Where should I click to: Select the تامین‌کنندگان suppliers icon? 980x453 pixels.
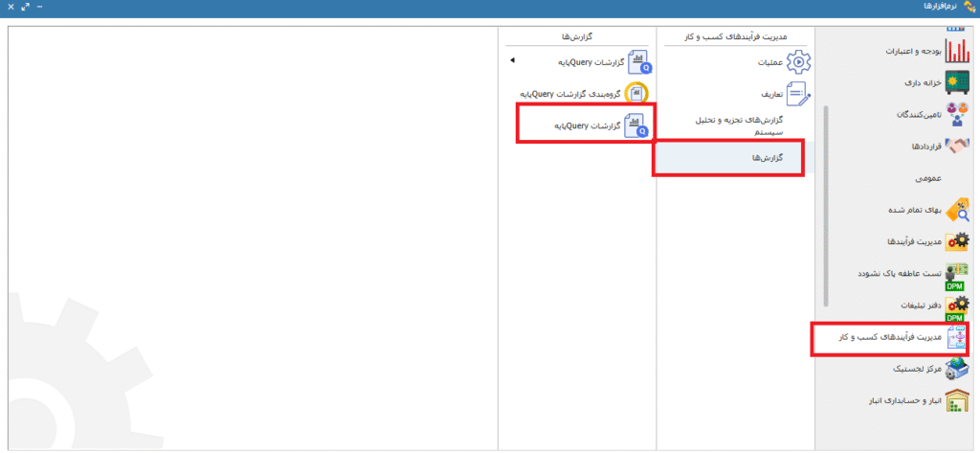pos(956,114)
